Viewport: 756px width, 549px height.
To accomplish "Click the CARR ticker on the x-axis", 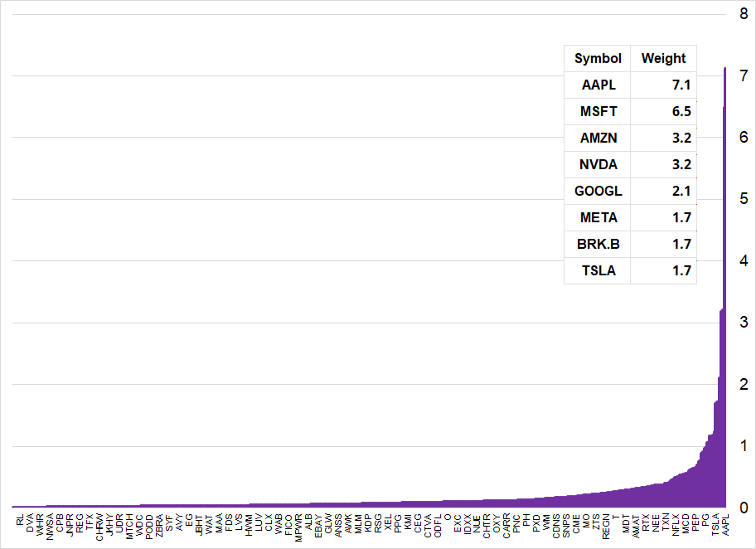I will click(x=506, y=526).
